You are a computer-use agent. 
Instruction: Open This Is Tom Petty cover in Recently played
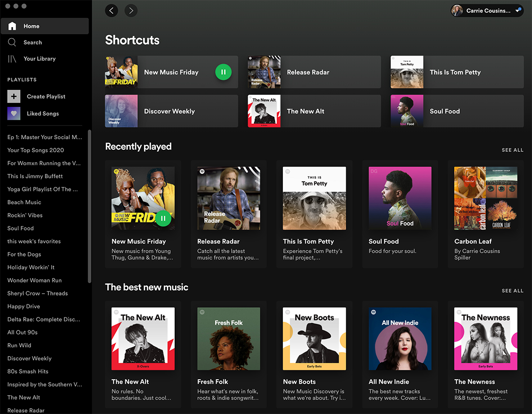[x=314, y=198]
